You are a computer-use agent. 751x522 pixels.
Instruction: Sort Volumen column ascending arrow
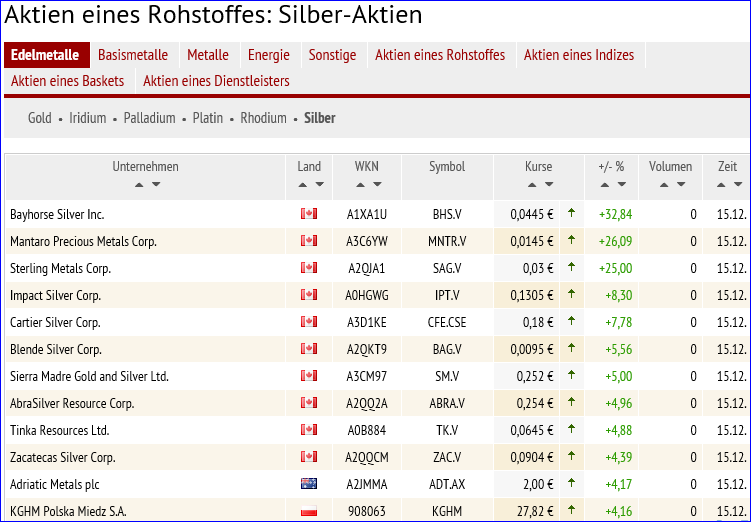pyautogui.click(x=663, y=185)
